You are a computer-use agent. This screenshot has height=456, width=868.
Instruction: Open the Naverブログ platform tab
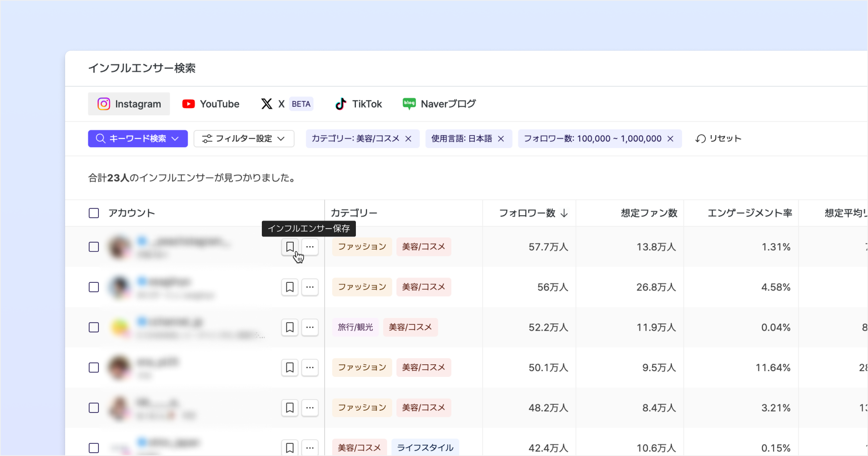pyautogui.click(x=439, y=104)
